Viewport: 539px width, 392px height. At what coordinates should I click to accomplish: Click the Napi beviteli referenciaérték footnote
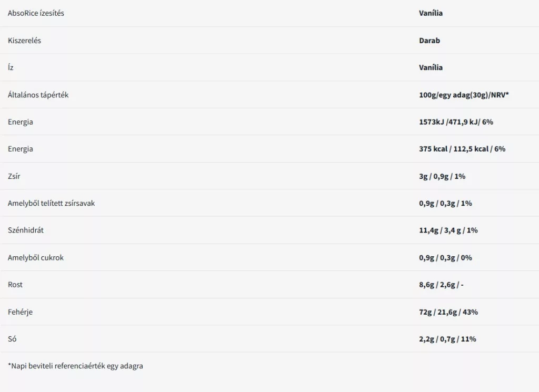tap(75, 366)
